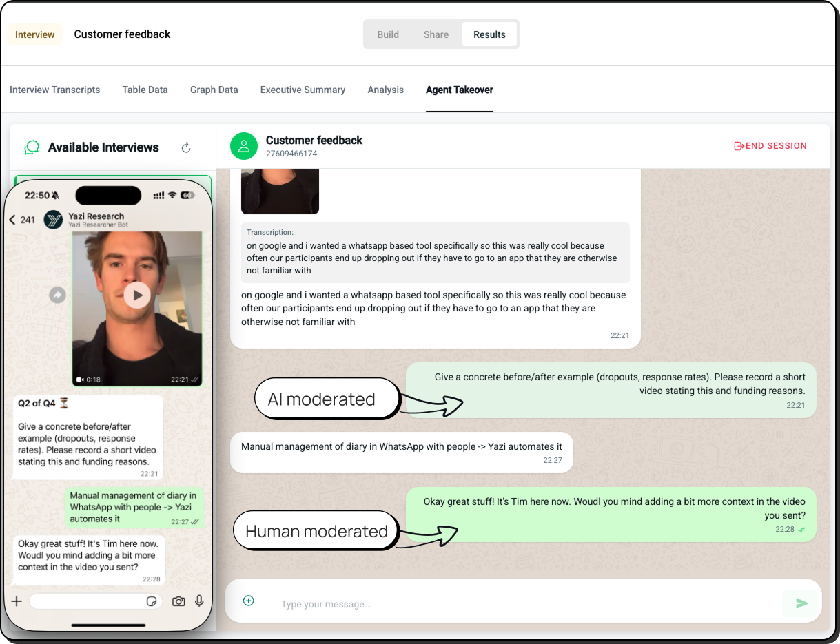Click the phone number 27609466174
The width and height of the screenshot is (840, 644).
[291, 154]
